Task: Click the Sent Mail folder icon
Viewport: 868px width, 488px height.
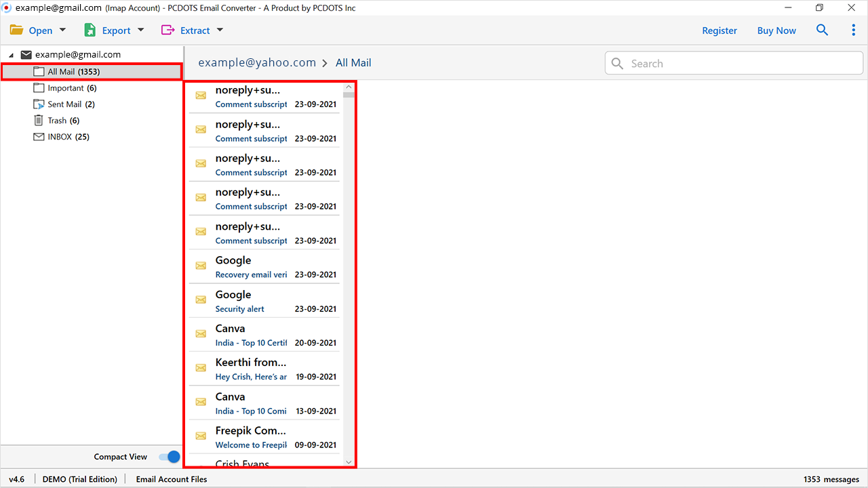Action: (x=39, y=104)
